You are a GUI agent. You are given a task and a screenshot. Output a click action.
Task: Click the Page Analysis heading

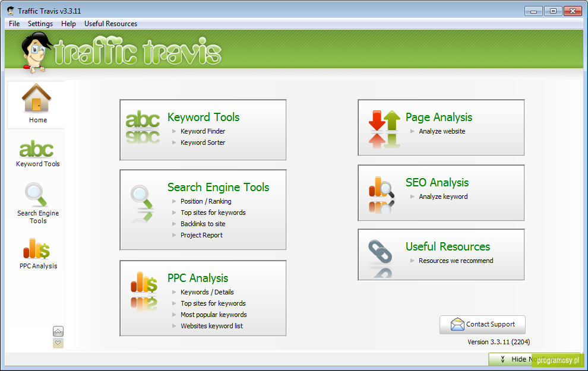(x=439, y=117)
